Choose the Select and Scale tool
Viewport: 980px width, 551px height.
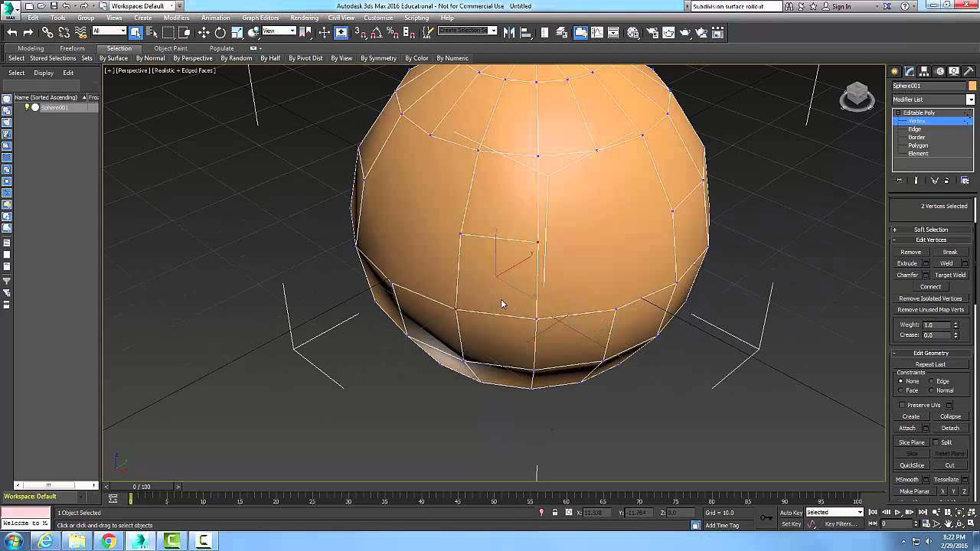tap(237, 32)
